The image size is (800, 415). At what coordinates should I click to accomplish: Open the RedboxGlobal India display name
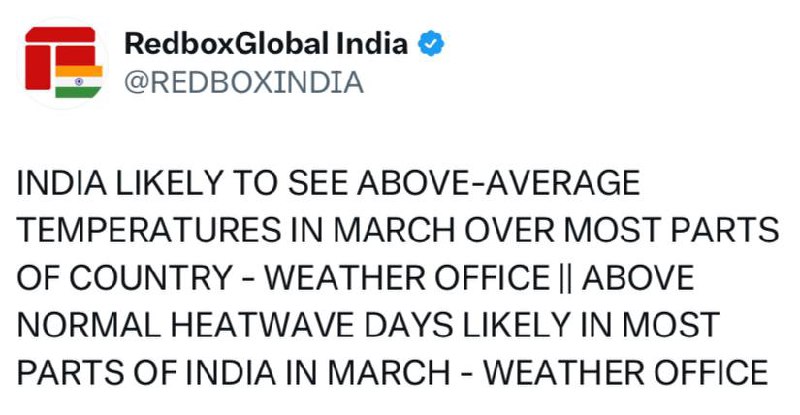pos(266,43)
